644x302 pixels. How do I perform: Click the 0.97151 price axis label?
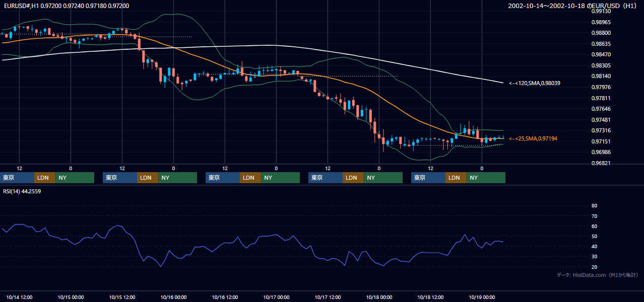click(x=601, y=141)
